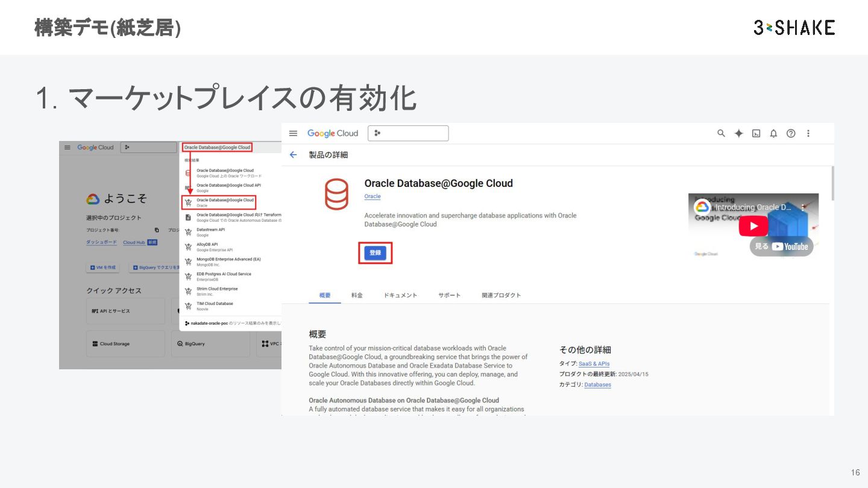Open API とサービス quick access card
This screenshot has height=488, width=868.
[125, 311]
